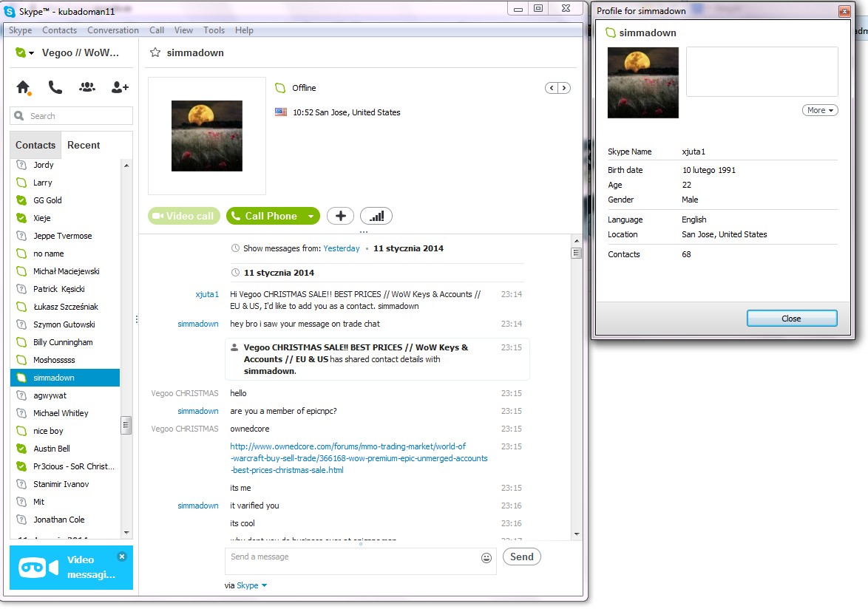Check the call quality signal icon

coord(376,216)
